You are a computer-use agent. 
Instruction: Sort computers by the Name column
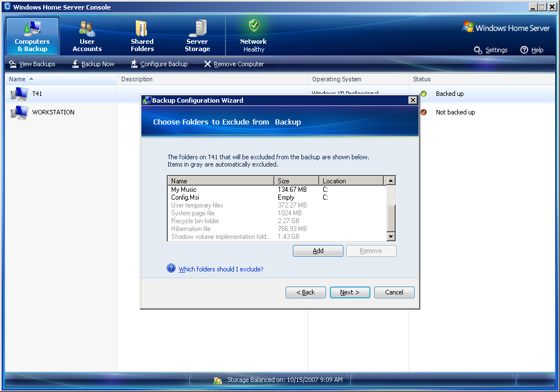click(61, 79)
